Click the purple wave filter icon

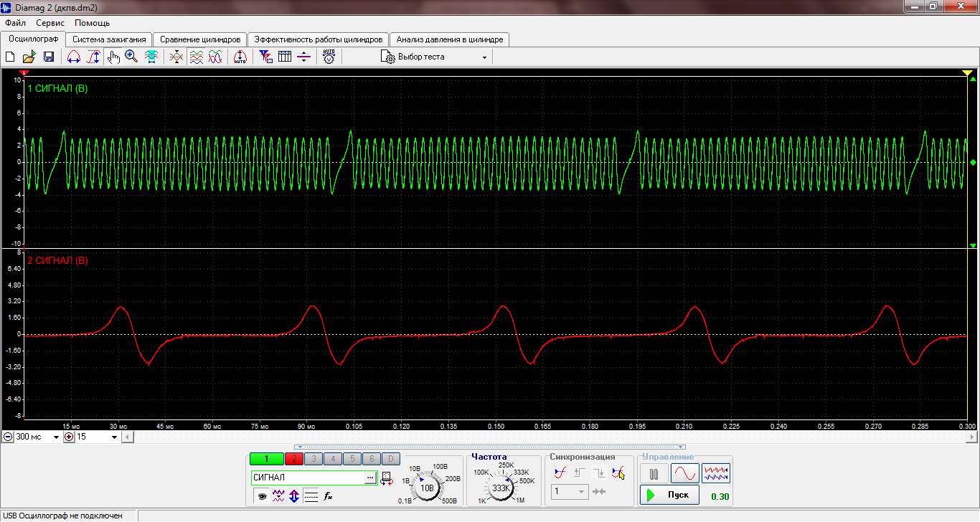pyautogui.click(x=278, y=495)
